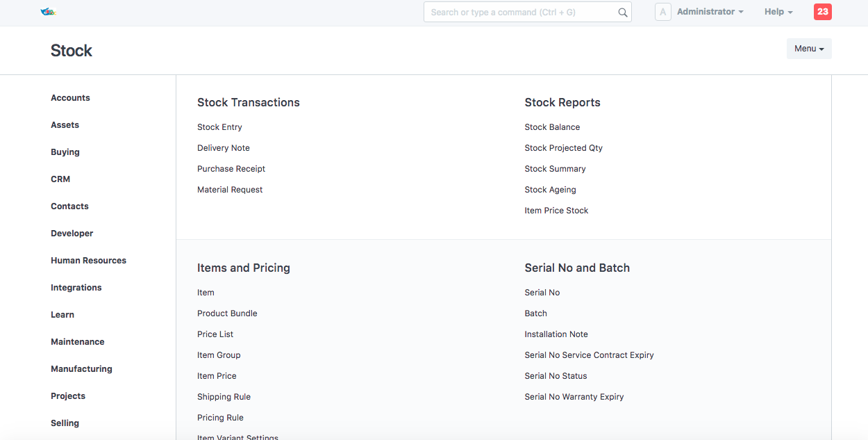Go to Accounts module in sidebar
The width and height of the screenshot is (868, 440).
tap(70, 98)
